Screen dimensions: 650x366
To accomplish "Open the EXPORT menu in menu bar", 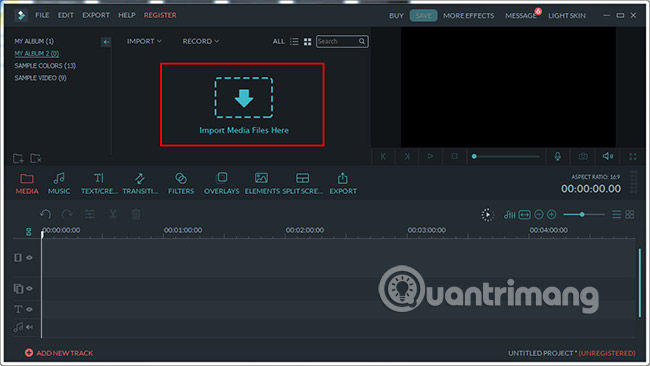I will coord(96,15).
